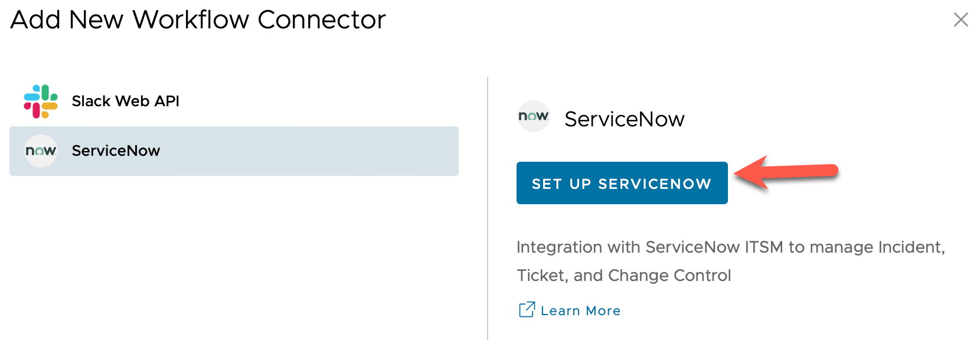Screen dimensions: 980x340
Task: Click the "Ticket, and Change Control" text line
Action: point(623,276)
